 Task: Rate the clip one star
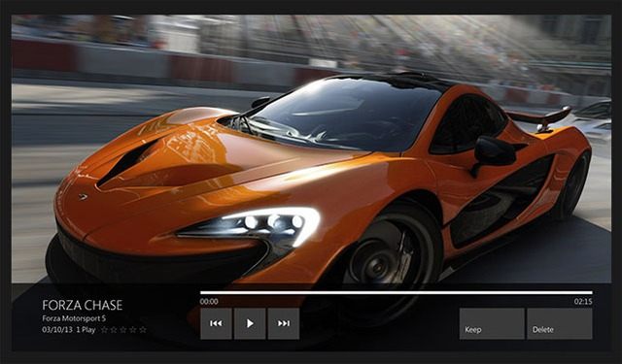104,329
